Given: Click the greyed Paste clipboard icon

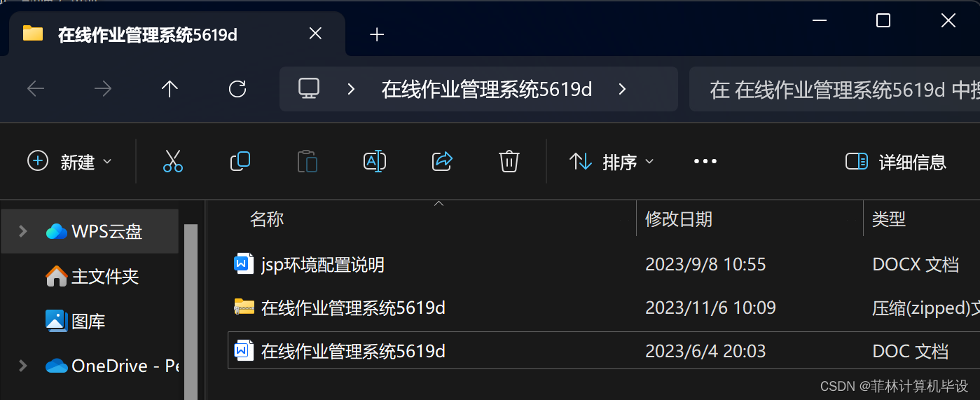Looking at the screenshot, I should 308,161.
